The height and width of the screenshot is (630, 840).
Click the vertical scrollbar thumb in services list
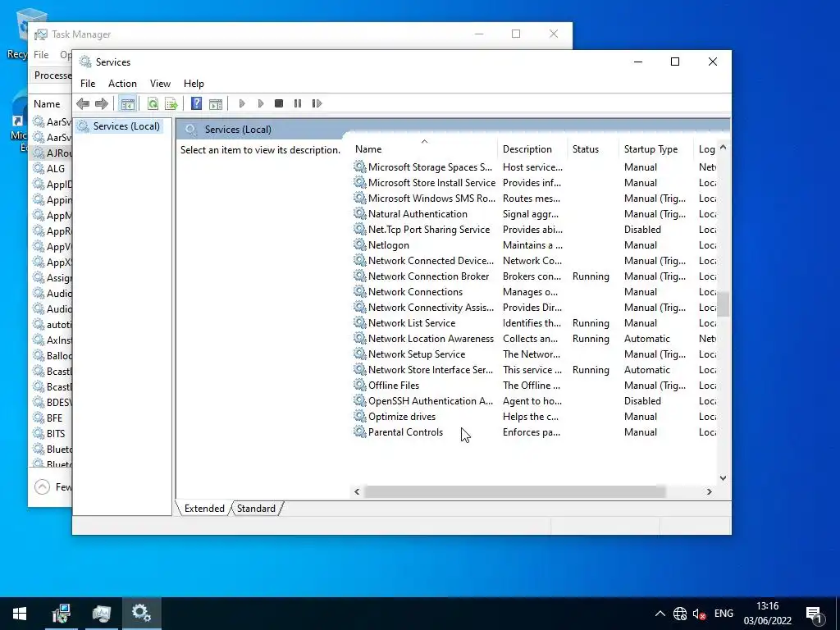[724, 304]
